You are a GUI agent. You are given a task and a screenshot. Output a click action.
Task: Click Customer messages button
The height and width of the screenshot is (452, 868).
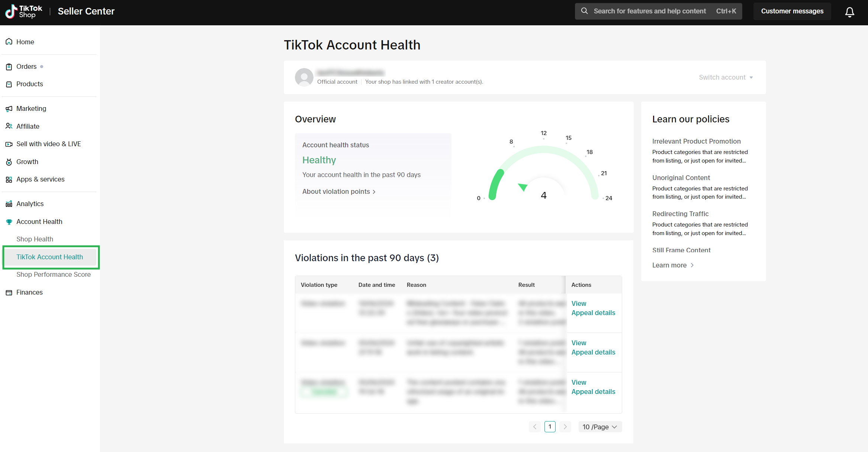coord(792,11)
